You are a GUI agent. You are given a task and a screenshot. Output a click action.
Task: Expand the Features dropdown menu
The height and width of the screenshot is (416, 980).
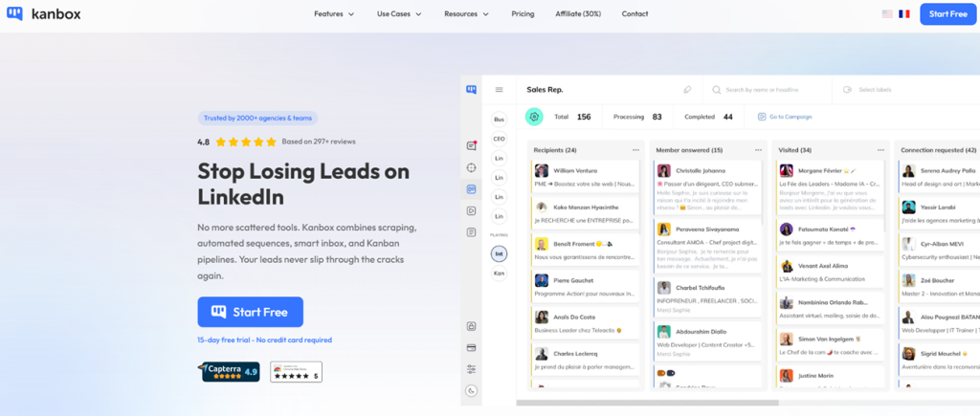334,13
